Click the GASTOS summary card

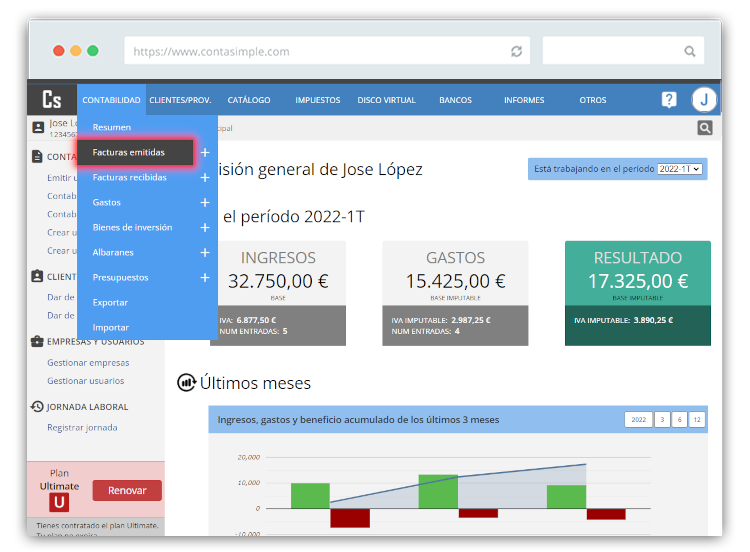click(x=455, y=293)
